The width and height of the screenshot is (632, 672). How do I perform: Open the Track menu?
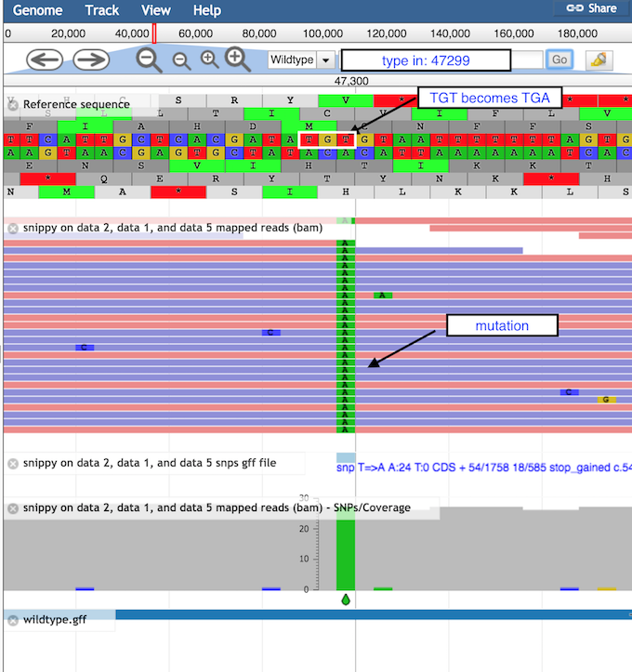[x=101, y=10]
